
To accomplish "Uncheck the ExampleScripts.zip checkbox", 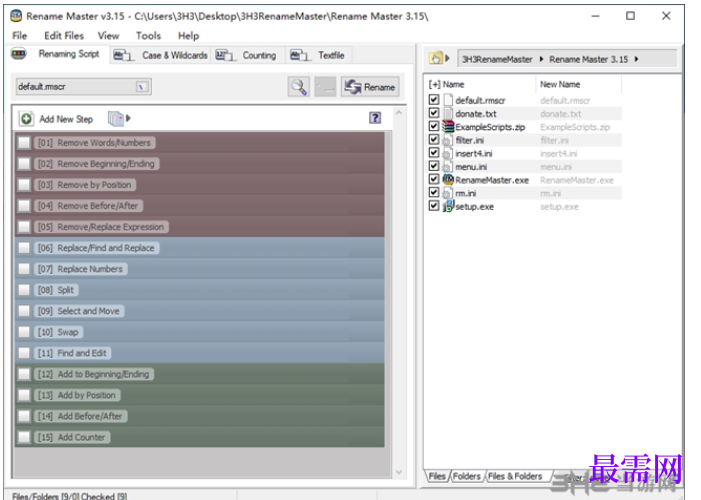I will pyautogui.click(x=434, y=126).
